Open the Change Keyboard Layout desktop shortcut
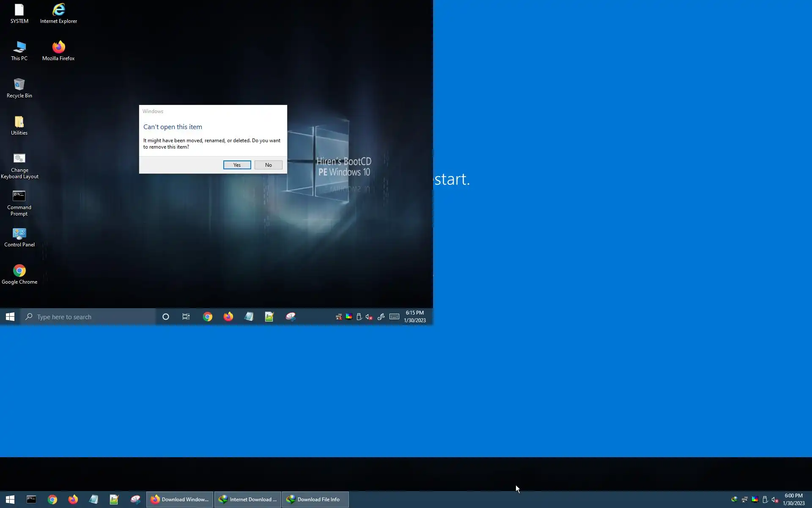 [x=19, y=166]
